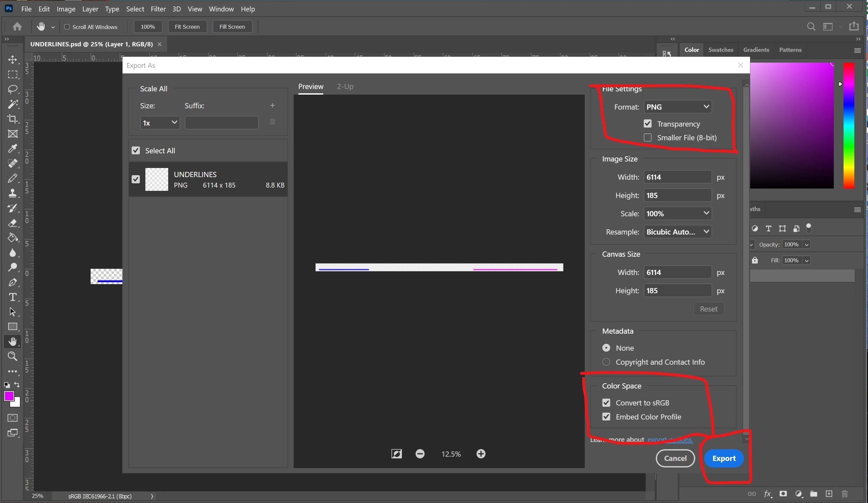868x503 pixels.
Task: Open the Resample Bicubic Auto dropdown
Action: tap(677, 232)
